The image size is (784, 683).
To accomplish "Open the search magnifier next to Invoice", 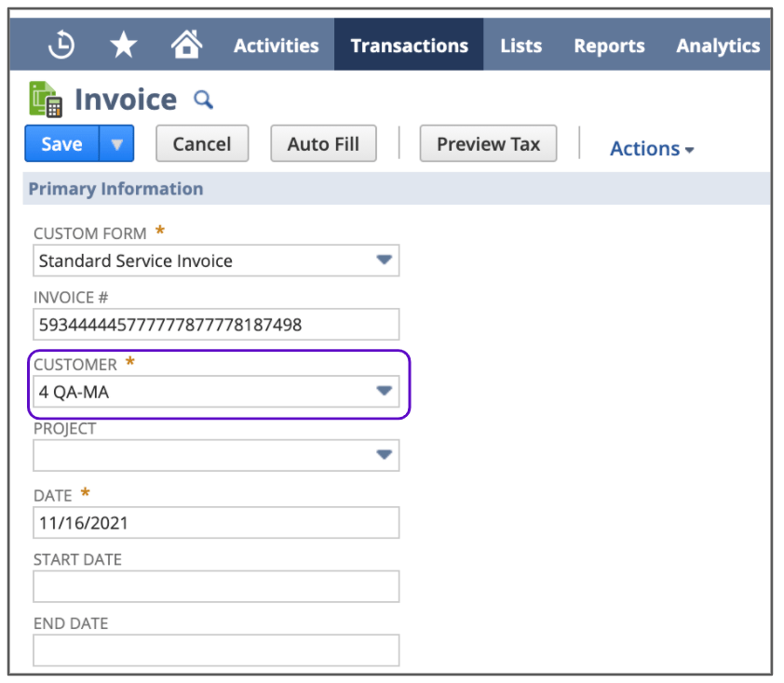I will [204, 100].
